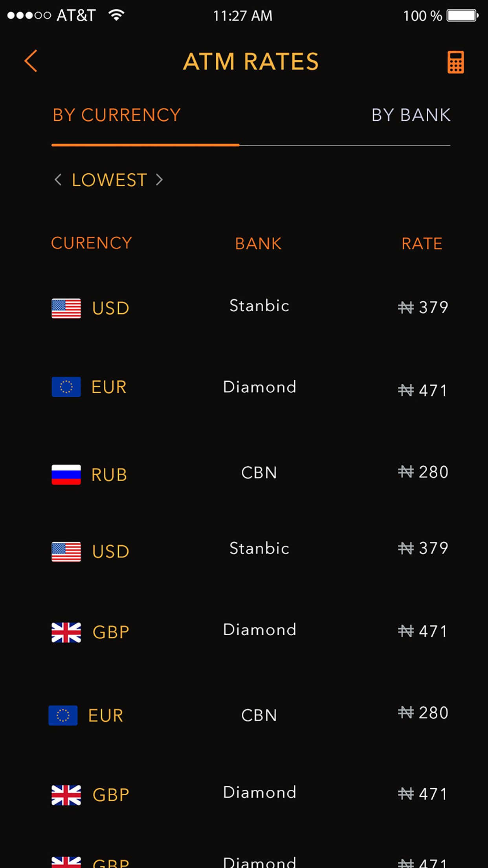488x868 pixels.
Task: Tap left chevron before LOWEST
Action: tap(58, 180)
